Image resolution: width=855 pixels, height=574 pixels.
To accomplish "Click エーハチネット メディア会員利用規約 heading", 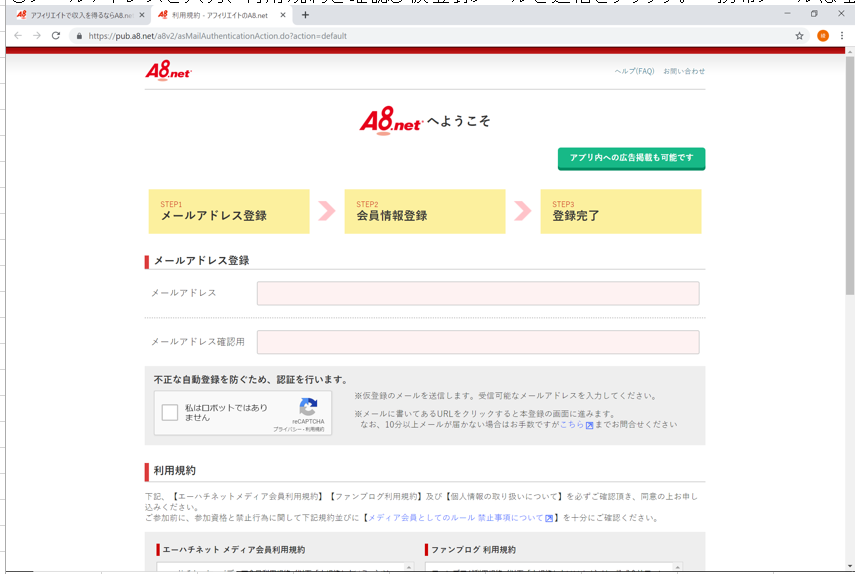I will [233, 549].
